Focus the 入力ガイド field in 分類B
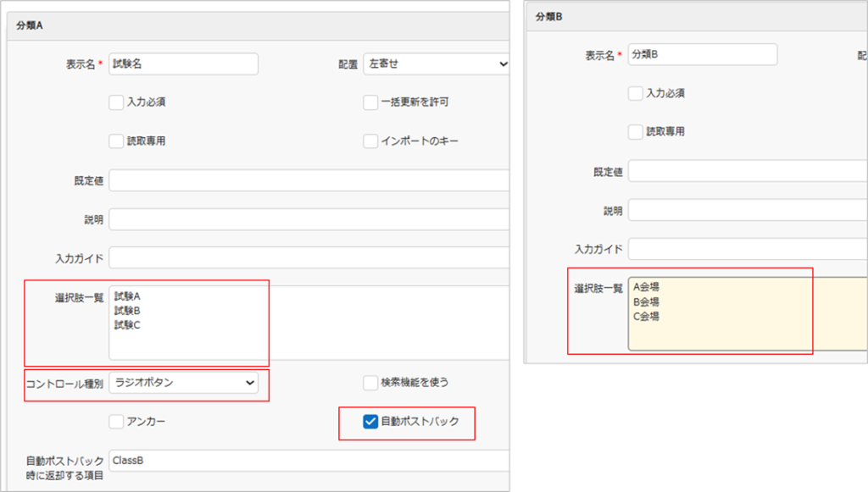Viewport: 868px width, 492px height. (746, 249)
